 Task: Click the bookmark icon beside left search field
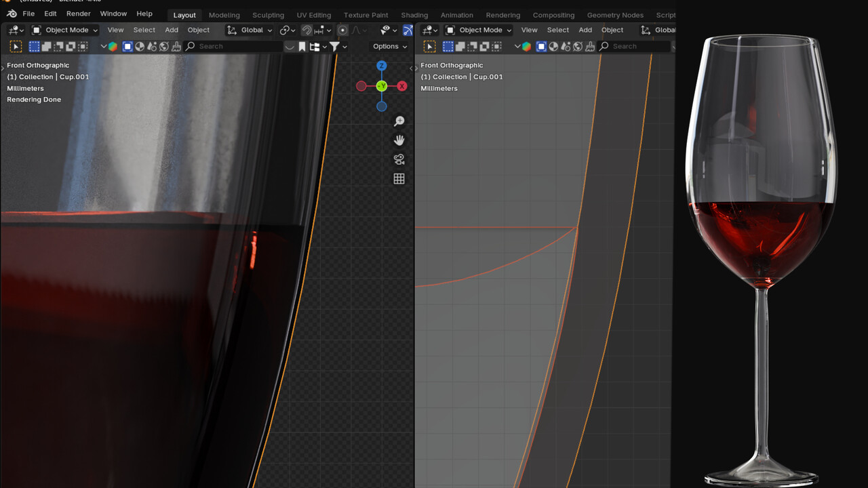302,46
